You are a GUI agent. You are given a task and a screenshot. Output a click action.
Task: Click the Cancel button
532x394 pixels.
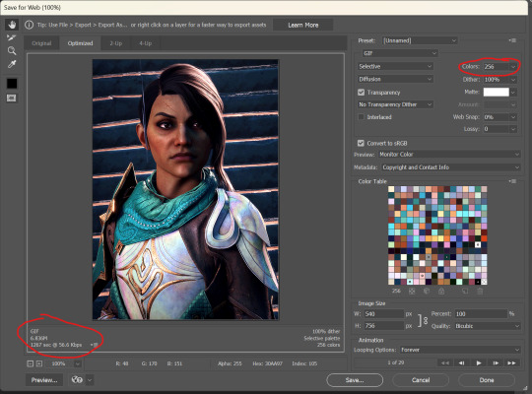click(421, 380)
